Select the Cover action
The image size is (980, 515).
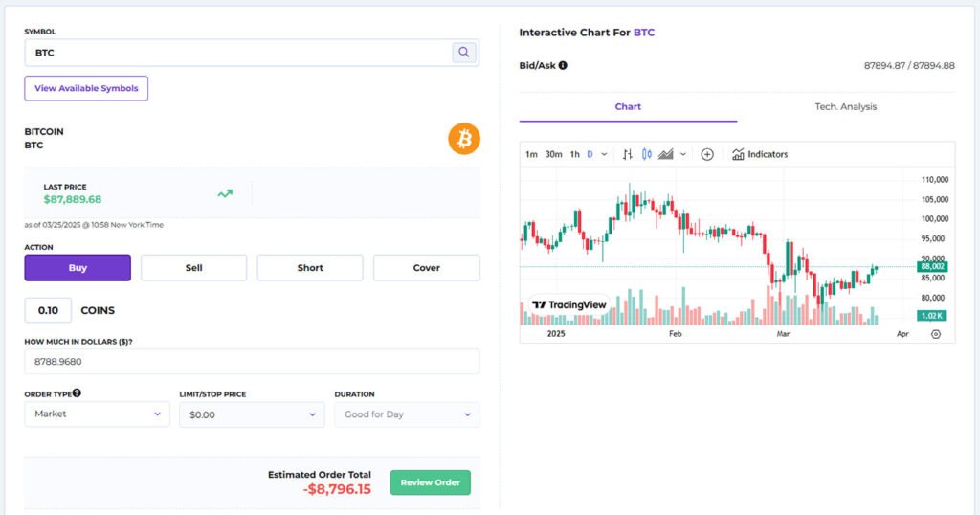427,268
